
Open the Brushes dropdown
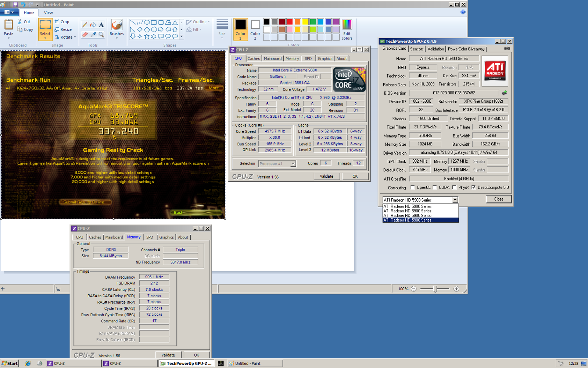point(116,38)
